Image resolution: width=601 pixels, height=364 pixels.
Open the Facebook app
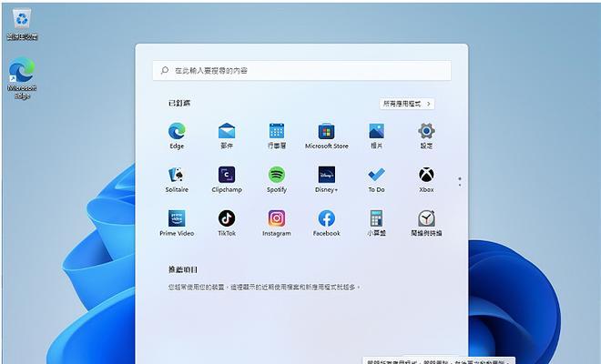coord(327,223)
